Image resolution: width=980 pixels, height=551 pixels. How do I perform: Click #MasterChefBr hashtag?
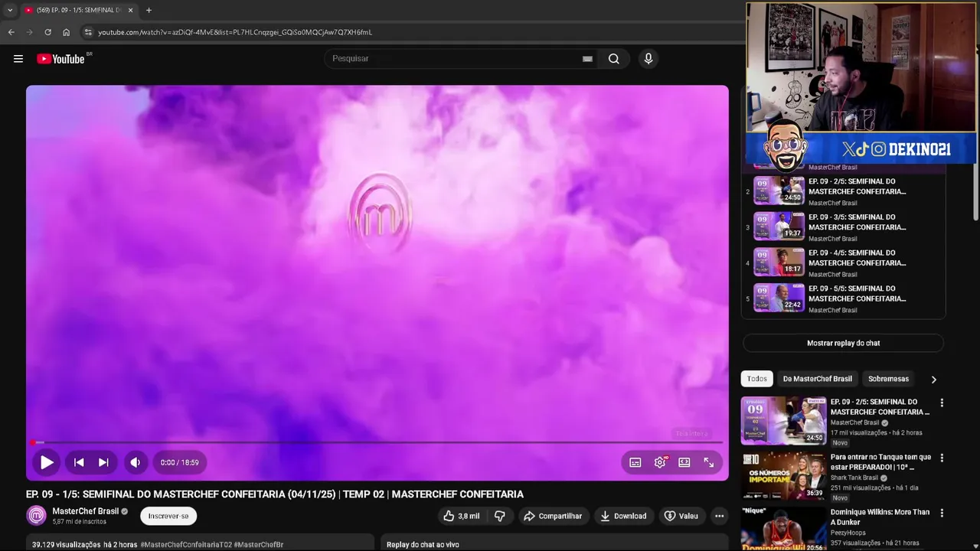pos(259,545)
